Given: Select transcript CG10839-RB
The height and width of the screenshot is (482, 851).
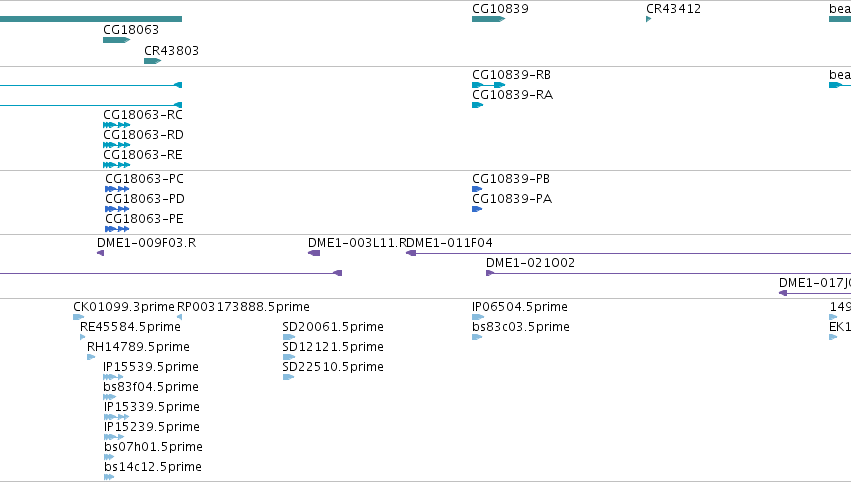Looking at the screenshot, I should [511, 74].
